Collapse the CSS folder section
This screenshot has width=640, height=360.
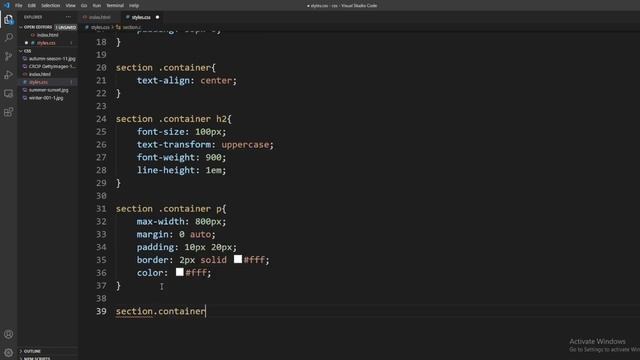[27, 51]
